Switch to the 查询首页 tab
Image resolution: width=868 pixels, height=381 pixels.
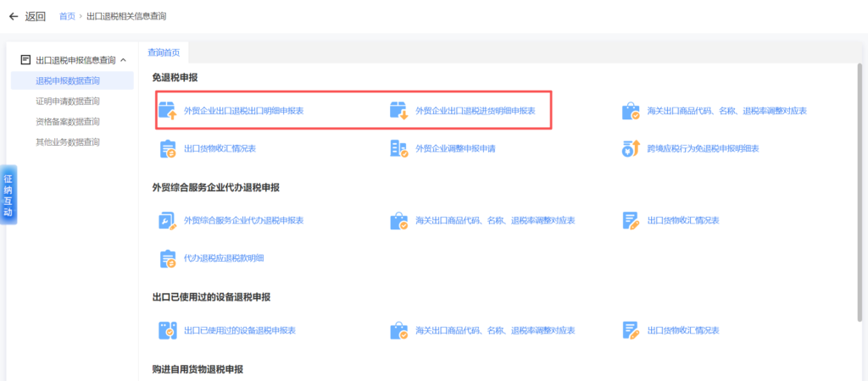[x=164, y=52]
